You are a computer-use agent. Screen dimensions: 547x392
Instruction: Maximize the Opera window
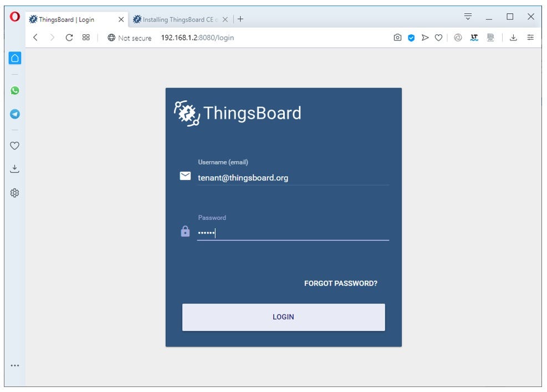(x=510, y=17)
